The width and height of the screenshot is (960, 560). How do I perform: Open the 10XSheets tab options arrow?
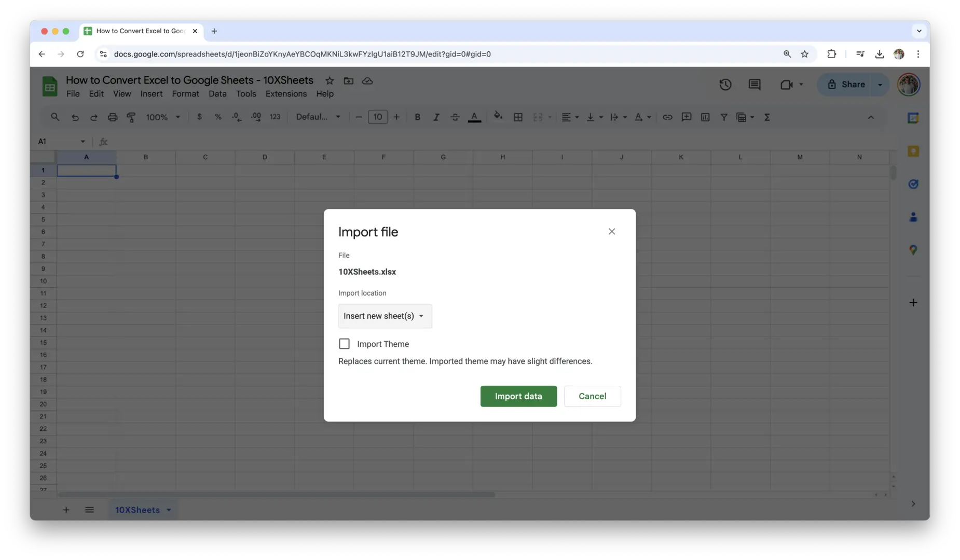169,510
